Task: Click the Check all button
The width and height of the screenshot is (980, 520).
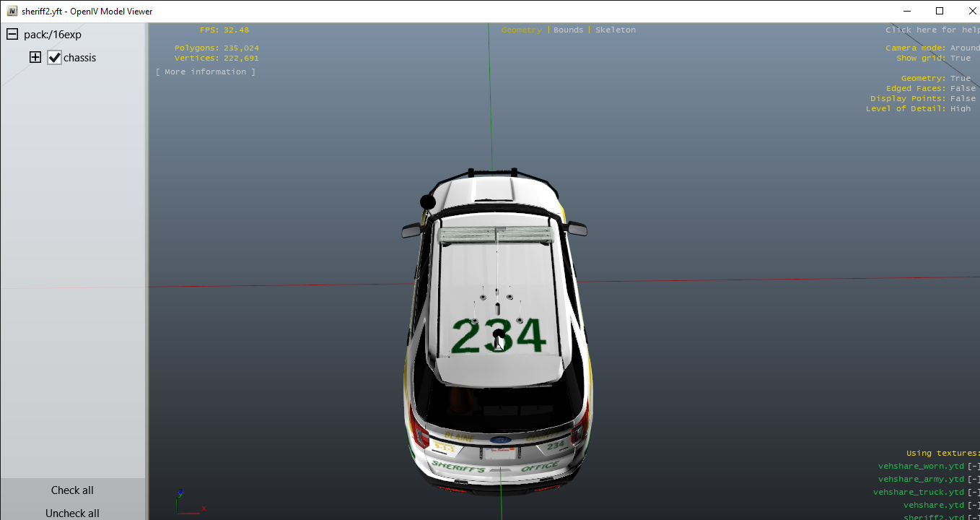Action: click(72, 490)
